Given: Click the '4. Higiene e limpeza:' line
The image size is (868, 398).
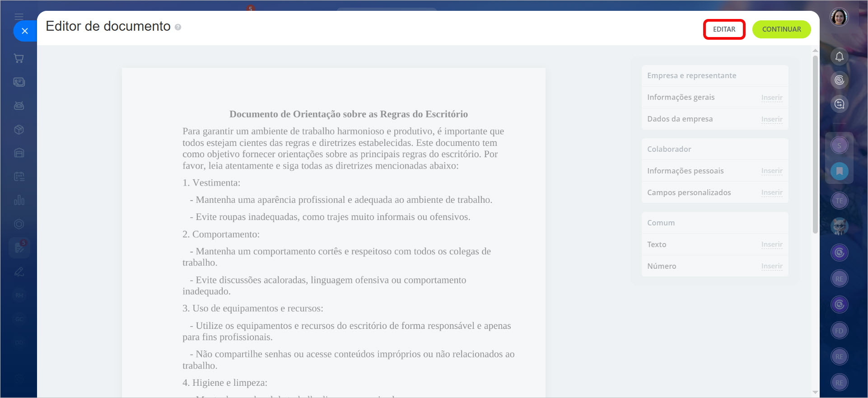Looking at the screenshot, I should tap(225, 383).
